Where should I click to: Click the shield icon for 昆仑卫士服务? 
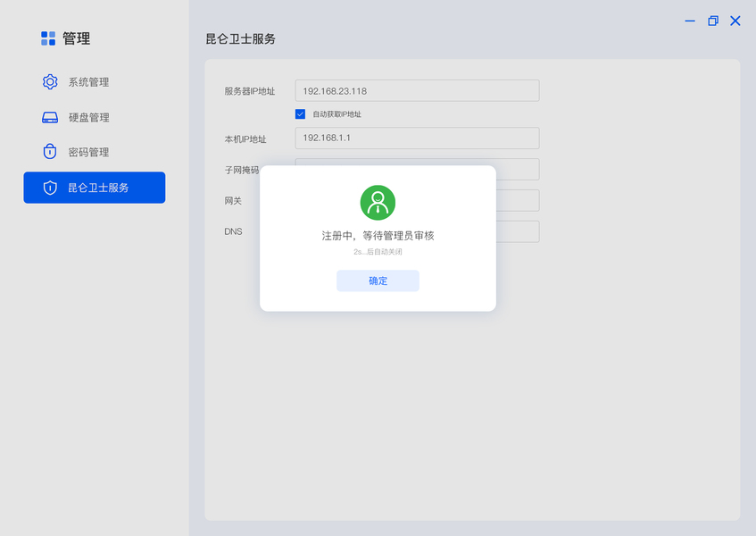pos(50,188)
